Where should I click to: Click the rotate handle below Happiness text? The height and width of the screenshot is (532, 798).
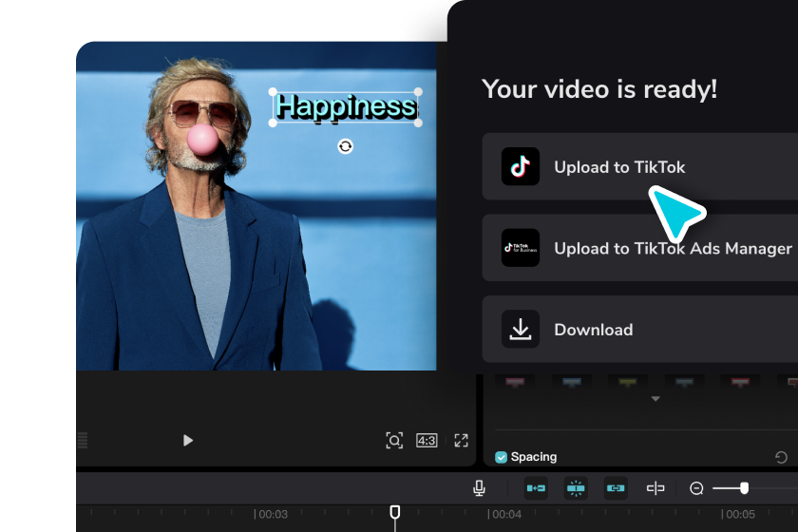click(x=345, y=146)
